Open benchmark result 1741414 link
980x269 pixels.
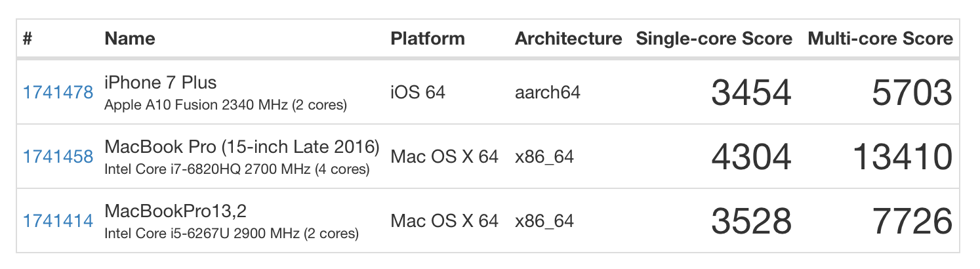[x=58, y=221]
